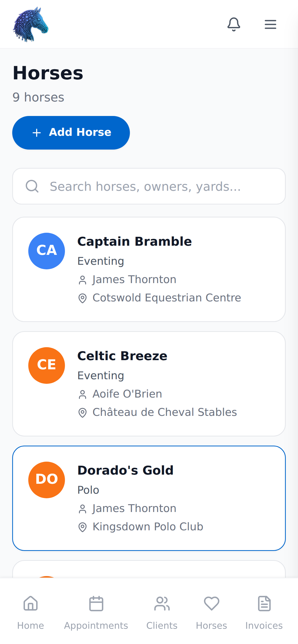
Task: Click owner James Thornton under Captain Bramble
Action: 134,279
